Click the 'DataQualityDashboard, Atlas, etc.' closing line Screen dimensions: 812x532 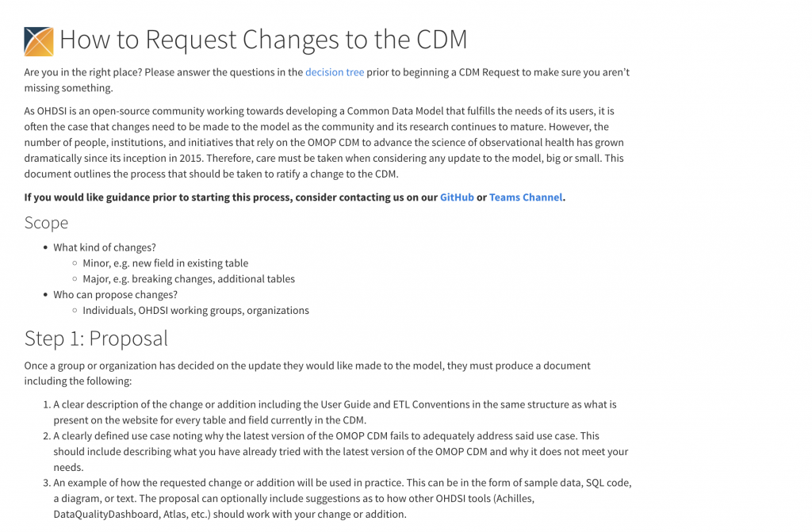(229, 515)
